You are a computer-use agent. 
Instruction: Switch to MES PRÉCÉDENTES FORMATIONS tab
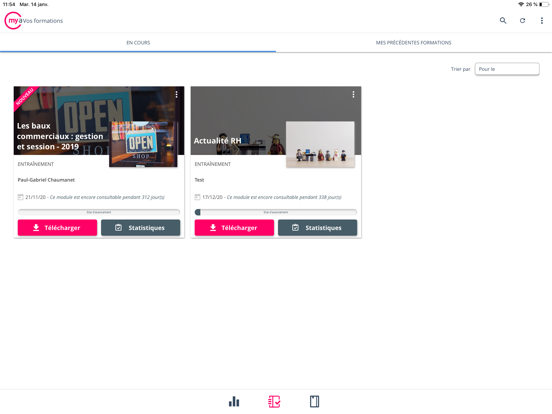pyautogui.click(x=414, y=43)
